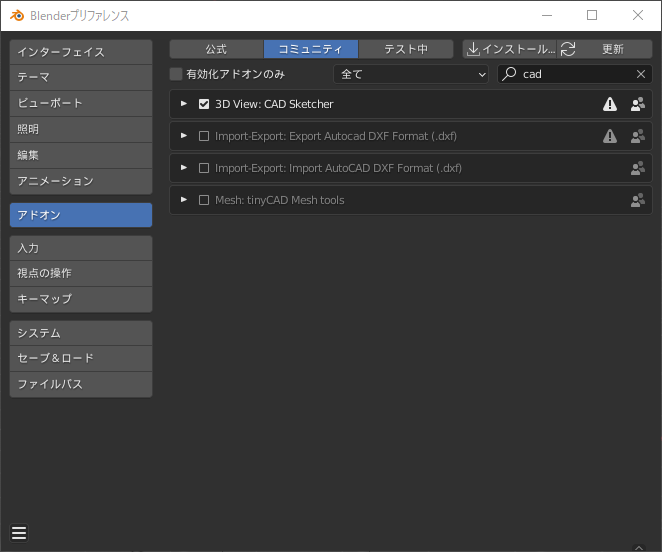
Task: Click the インストール button
Action: tap(510, 49)
